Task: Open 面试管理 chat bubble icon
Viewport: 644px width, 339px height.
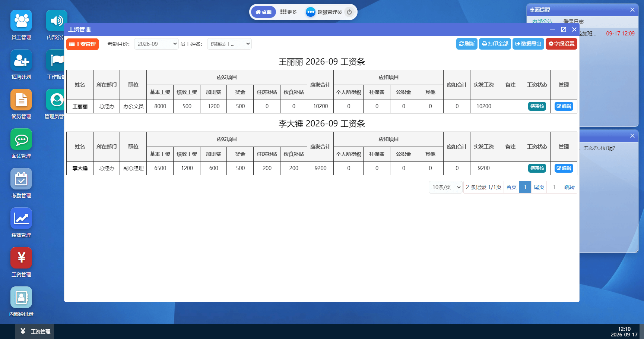Action: pos(21,139)
